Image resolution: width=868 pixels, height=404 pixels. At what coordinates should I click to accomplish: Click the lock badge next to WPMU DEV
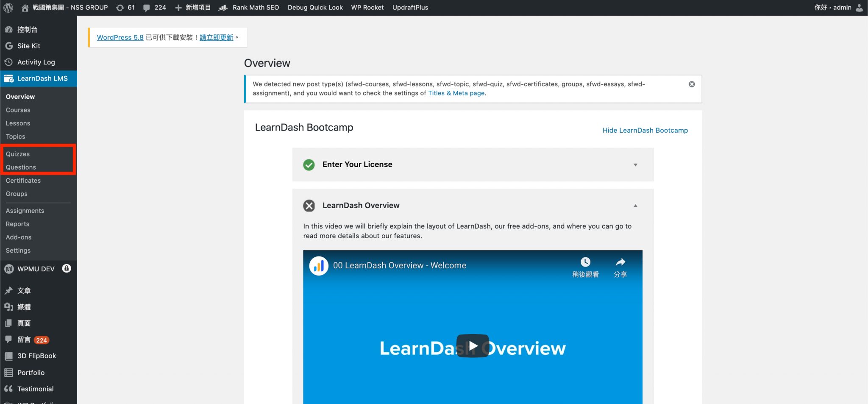pos(67,268)
